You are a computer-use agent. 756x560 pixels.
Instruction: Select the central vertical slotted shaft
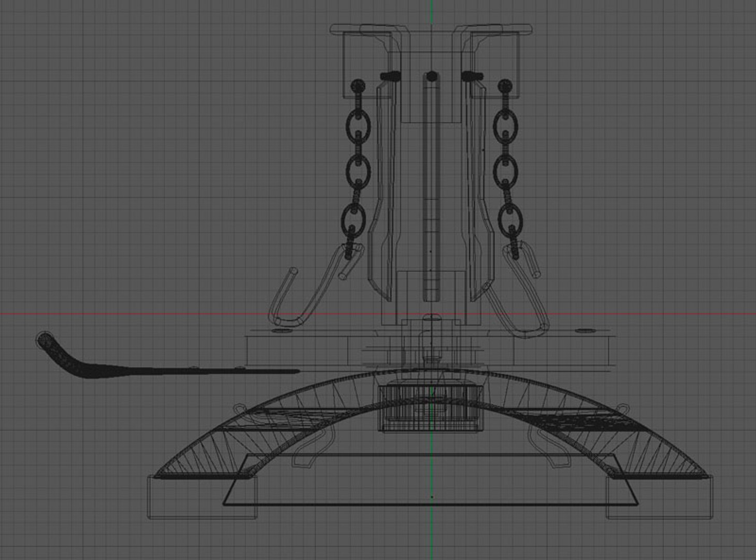click(431, 187)
